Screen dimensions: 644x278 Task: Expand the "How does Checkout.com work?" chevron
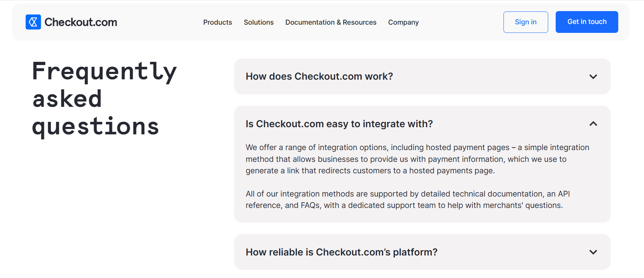point(593,76)
